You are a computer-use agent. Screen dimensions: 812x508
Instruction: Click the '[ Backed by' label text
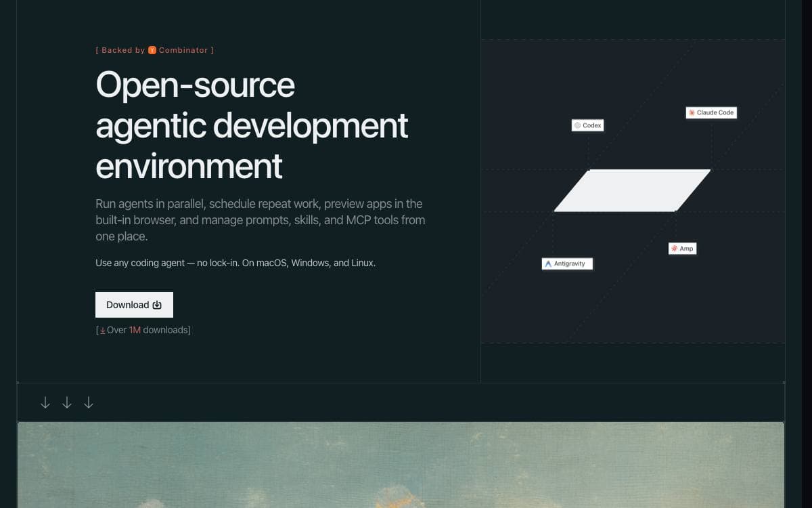pyautogui.click(x=120, y=50)
